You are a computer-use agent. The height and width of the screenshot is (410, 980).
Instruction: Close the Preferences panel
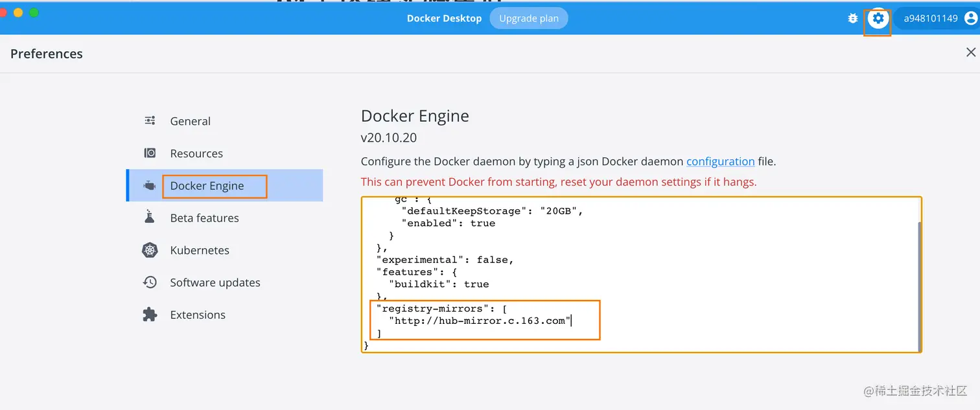tap(970, 52)
